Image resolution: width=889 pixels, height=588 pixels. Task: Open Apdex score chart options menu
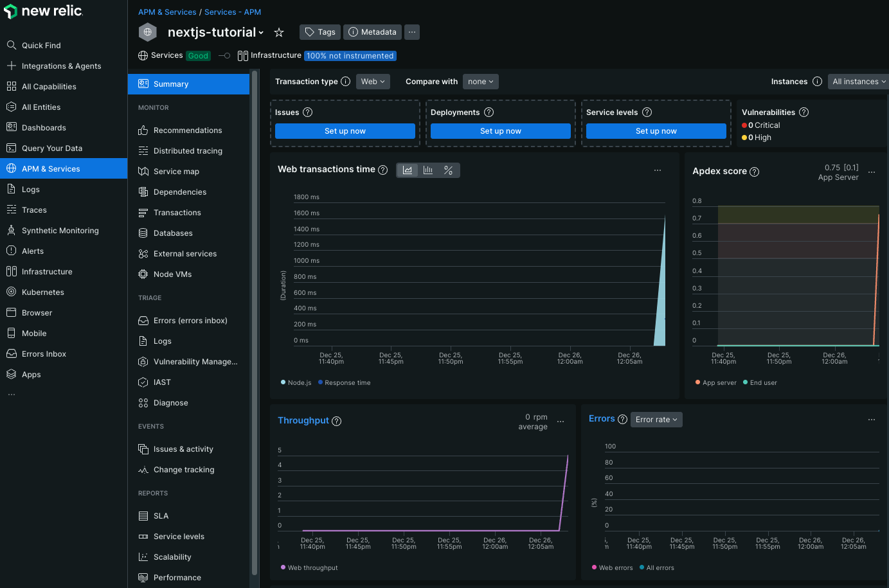pyautogui.click(x=872, y=172)
